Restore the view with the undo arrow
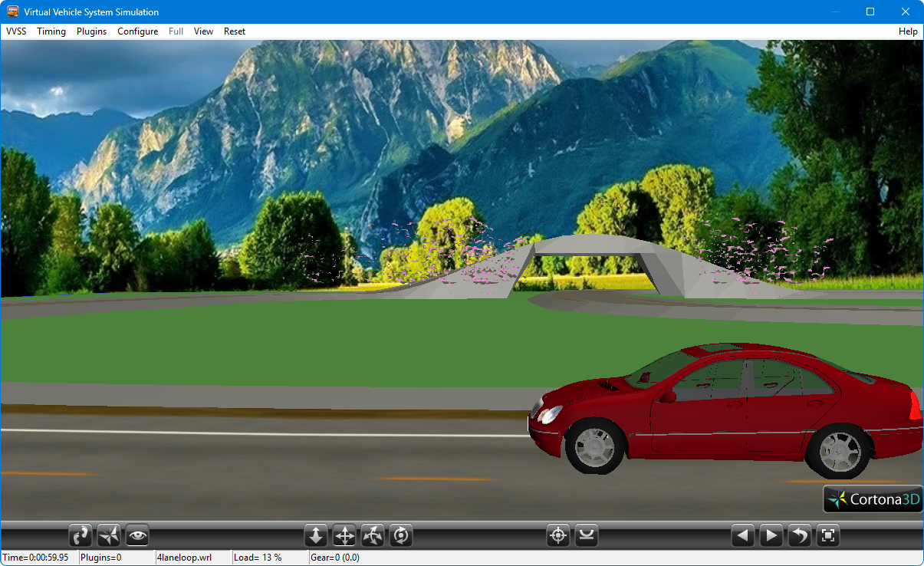This screenshot has height=566, width=924. 799,535
